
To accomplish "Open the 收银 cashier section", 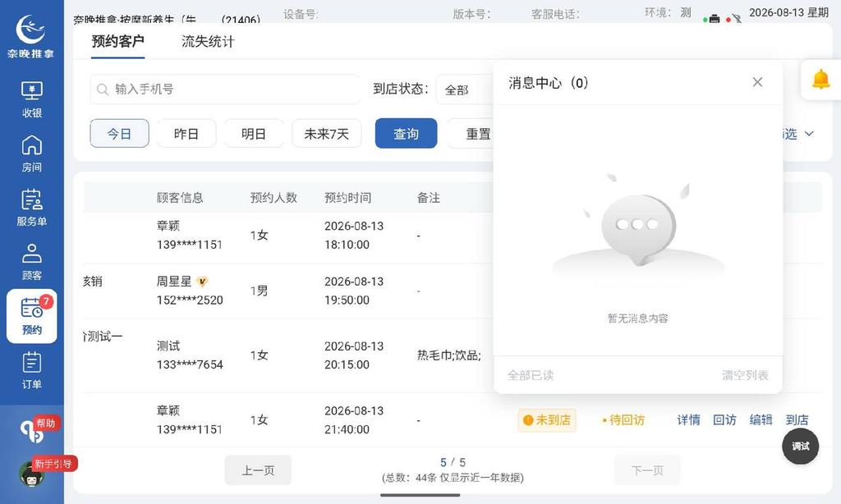I will 32,99.
